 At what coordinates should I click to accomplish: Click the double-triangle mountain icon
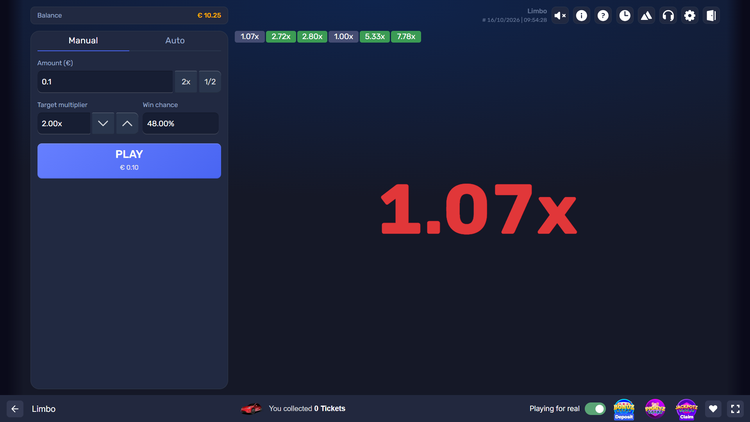click(646, 16)
